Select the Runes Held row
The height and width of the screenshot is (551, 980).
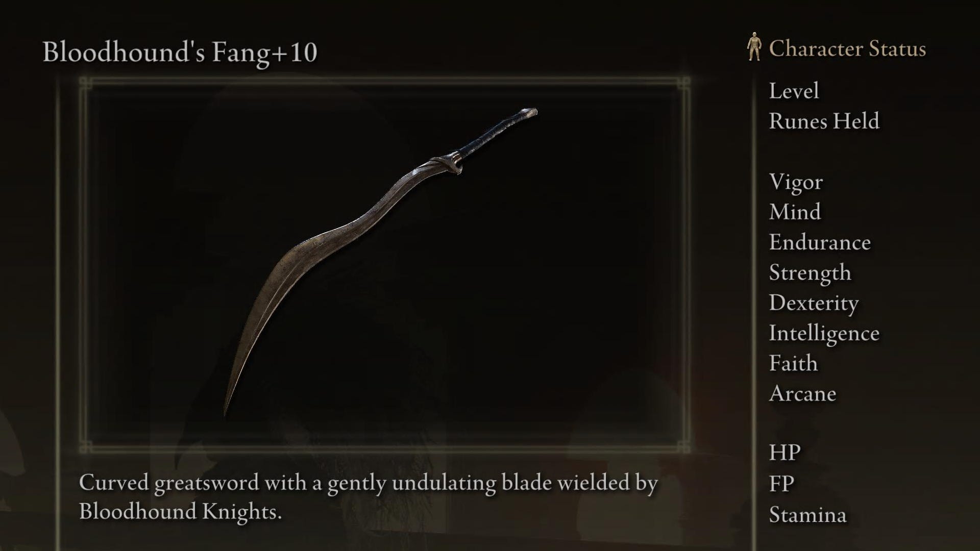point(824,121)
